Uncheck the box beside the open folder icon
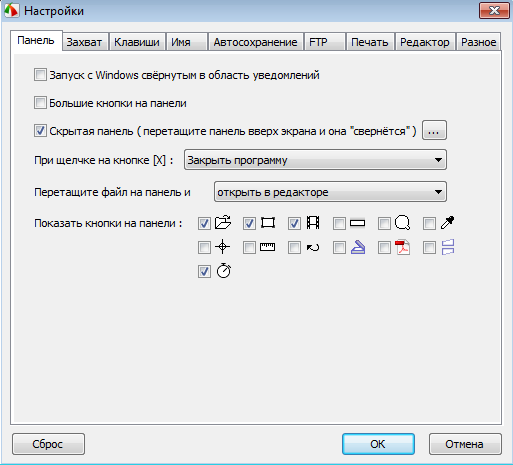 [x=204, y=223]
